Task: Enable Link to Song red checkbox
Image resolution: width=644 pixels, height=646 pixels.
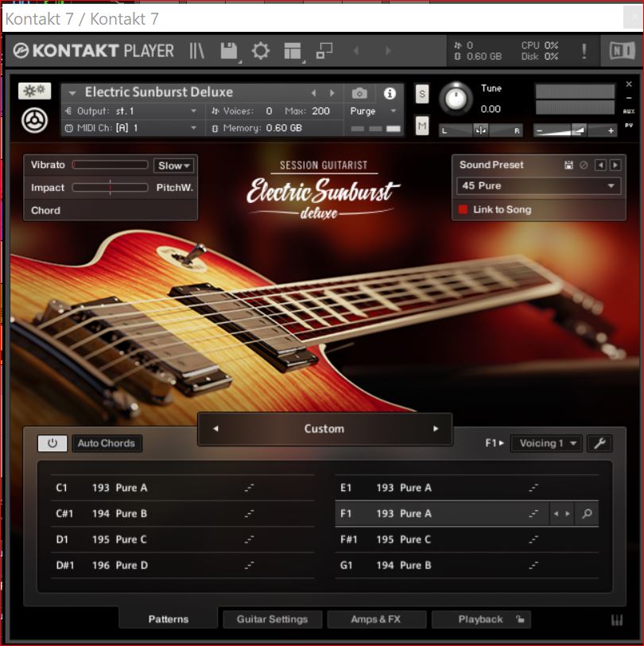Action: point(463,209)
